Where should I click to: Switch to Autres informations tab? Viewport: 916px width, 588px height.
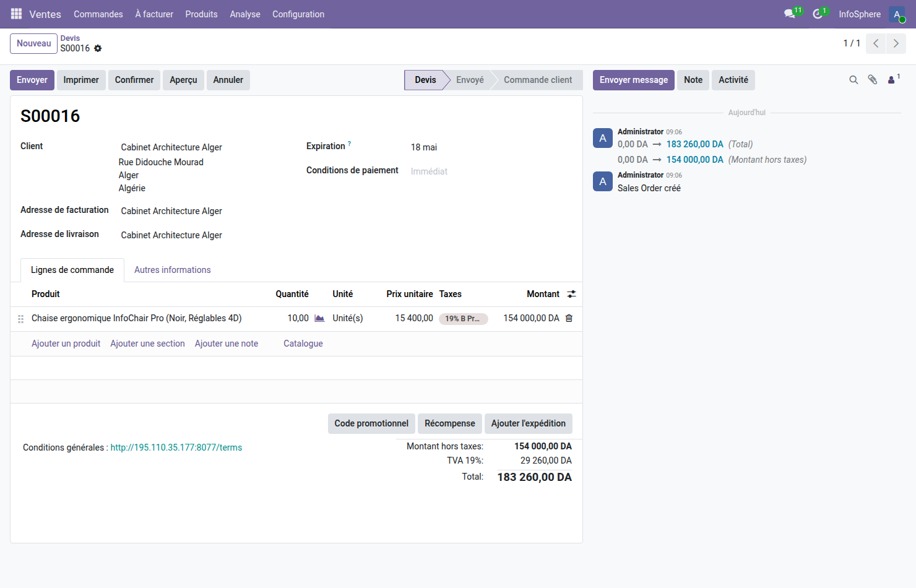pyautogui.click(x=172, y=270)
